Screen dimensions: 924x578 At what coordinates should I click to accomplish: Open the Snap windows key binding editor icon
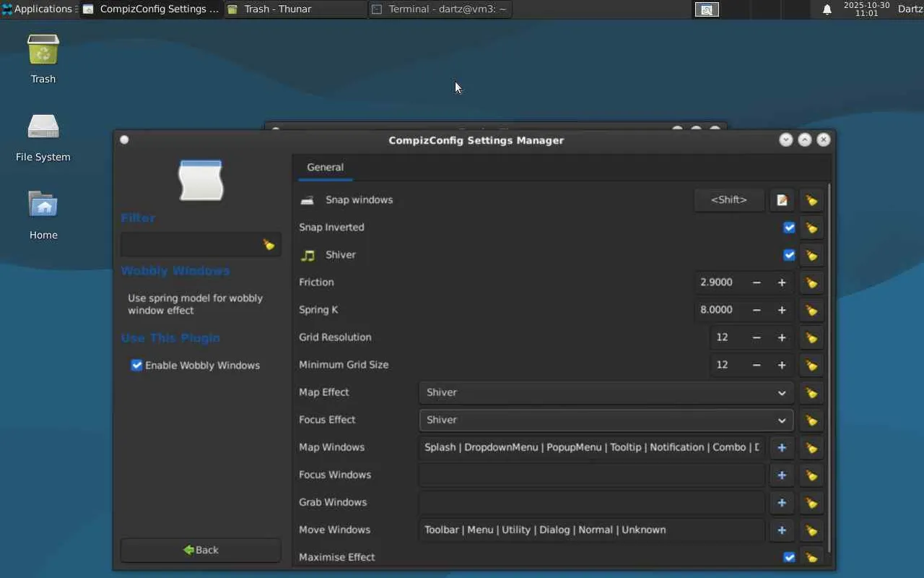(782, 200)
